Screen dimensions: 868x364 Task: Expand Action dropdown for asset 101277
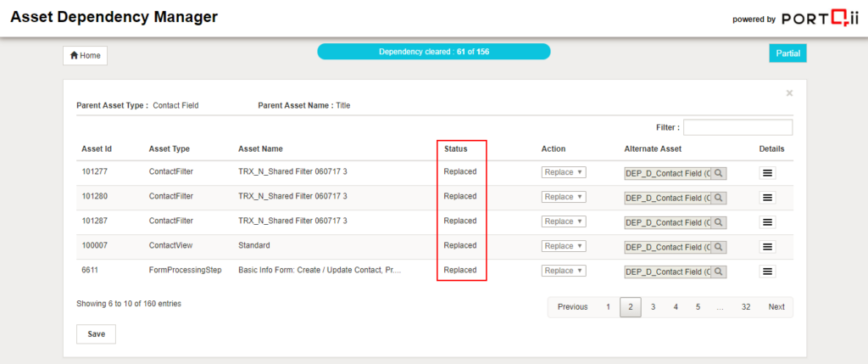pos(563,172)
